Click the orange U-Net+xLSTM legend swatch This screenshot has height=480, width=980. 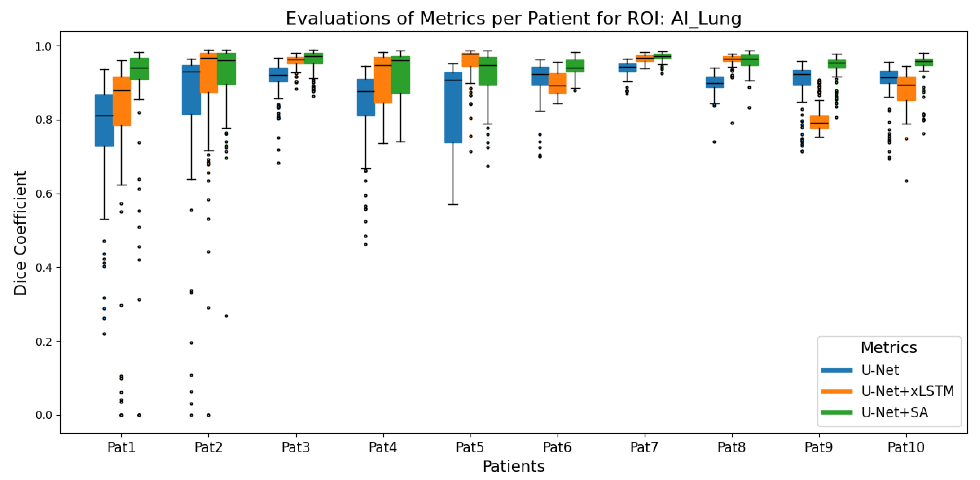coord(836,391)
